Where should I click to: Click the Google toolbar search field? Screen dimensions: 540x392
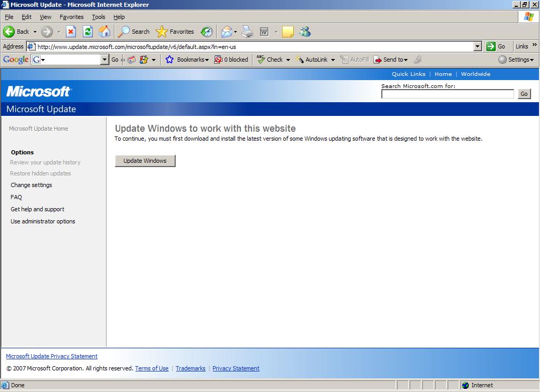point(70,60)
